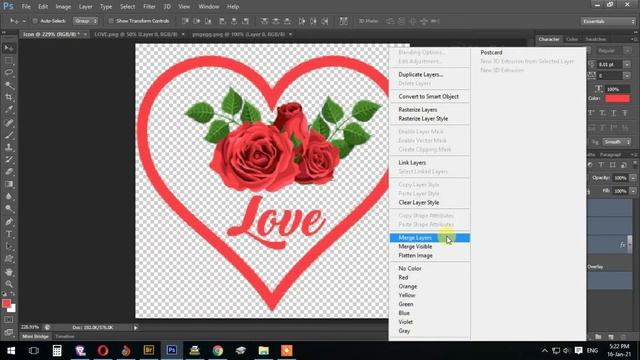Open the Move tool preset picker arrow

(24, 21)
